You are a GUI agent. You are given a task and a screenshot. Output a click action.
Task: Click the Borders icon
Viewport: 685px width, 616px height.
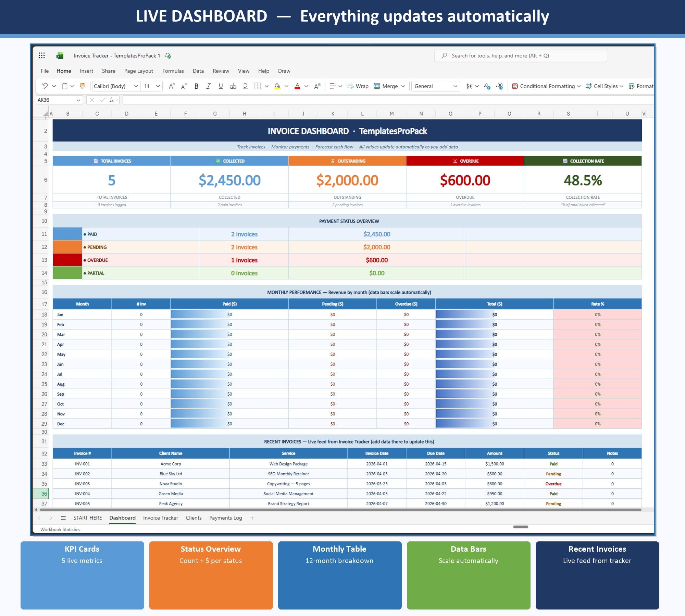click(257, 86)
